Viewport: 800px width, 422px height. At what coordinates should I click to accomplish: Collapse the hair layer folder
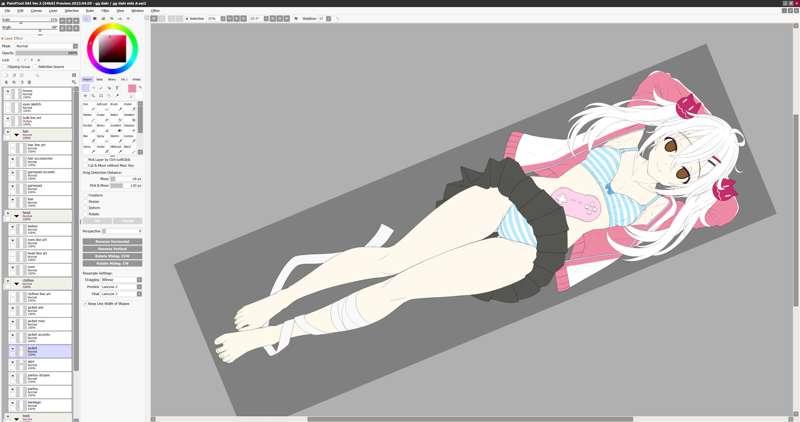pos(16,135)
